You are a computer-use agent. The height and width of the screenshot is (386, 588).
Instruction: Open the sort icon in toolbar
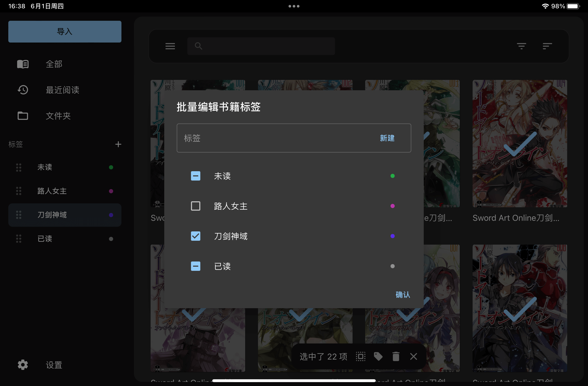[x=547, y=46]
